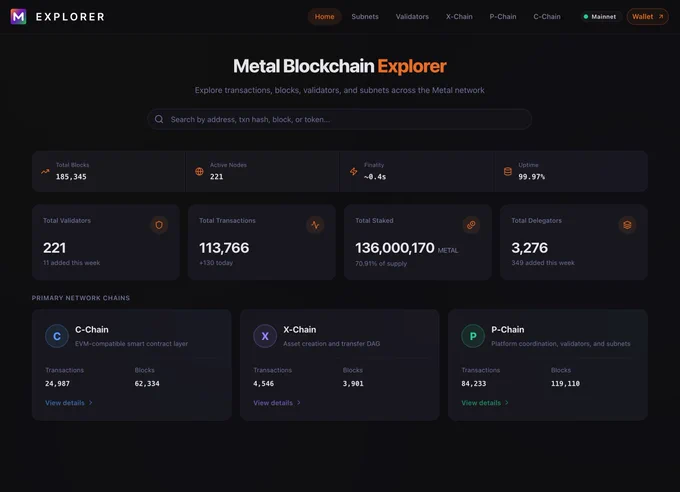This screenshot has width=680, height=492.
Task: Open C-Chain View details link
Action: tap(69, 403)
